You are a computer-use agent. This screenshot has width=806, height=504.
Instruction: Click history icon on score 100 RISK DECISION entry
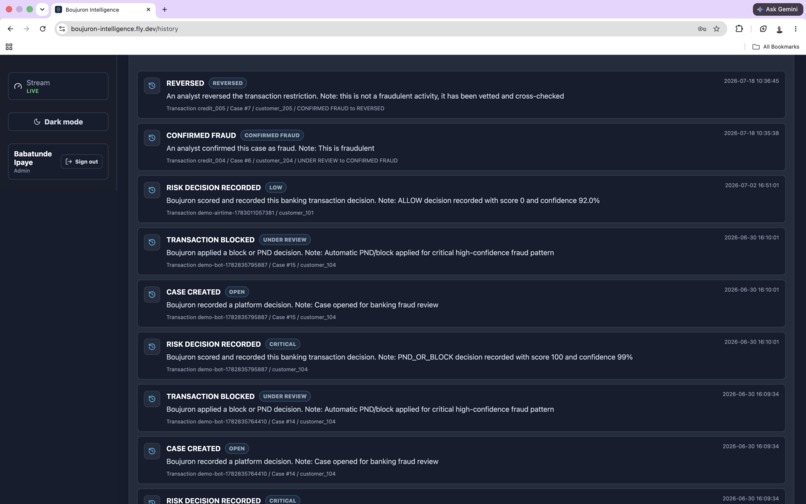(x=152, y=347)
